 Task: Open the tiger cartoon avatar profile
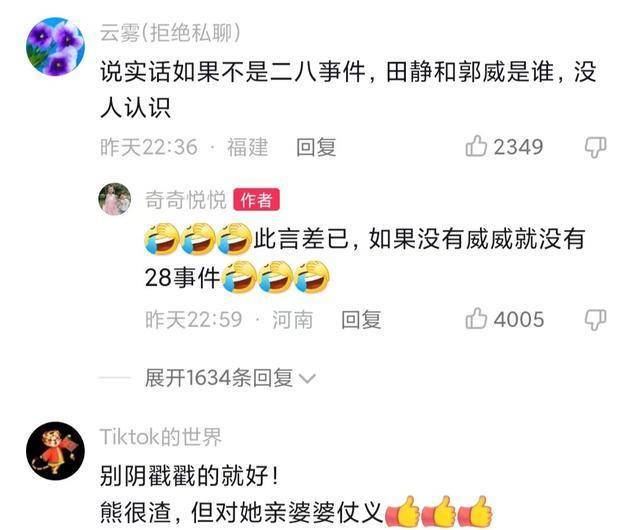[55, 451]
